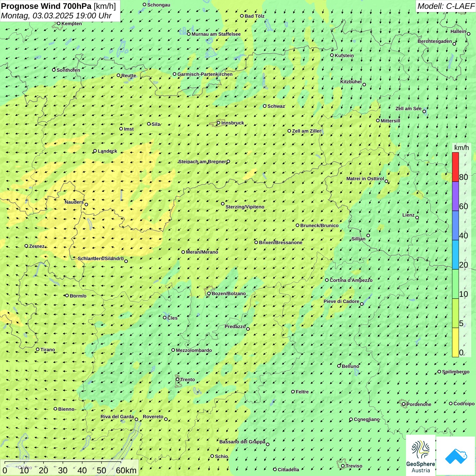Click the Cortina d'Ampezzo label
Screen dimensions: 476x476
pyautogui.click(x=351, y=280)
